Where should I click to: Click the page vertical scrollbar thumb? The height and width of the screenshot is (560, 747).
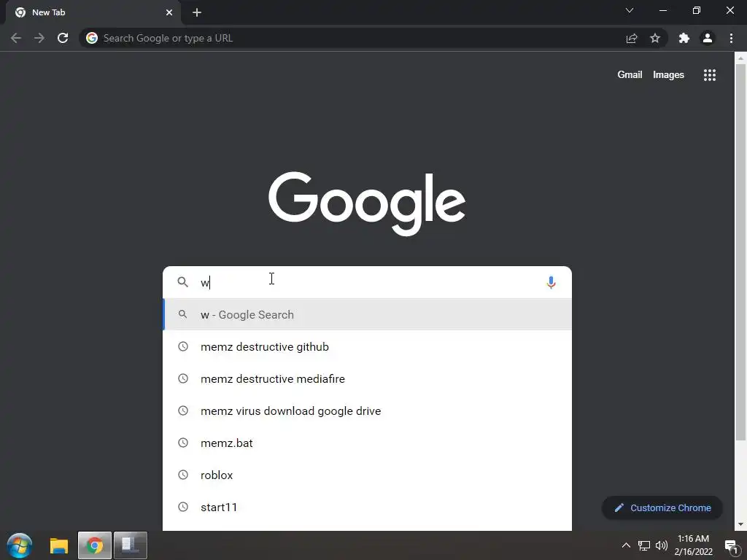(740, 252)
